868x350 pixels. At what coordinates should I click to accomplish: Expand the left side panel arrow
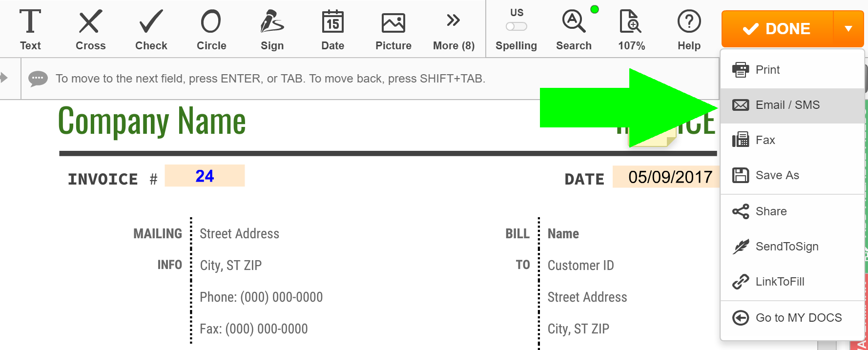pos(4,78)
